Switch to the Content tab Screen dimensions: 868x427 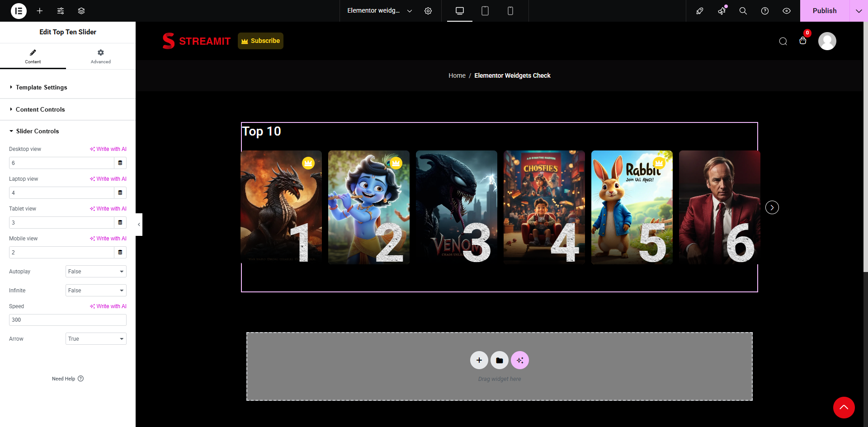[33, 56]
